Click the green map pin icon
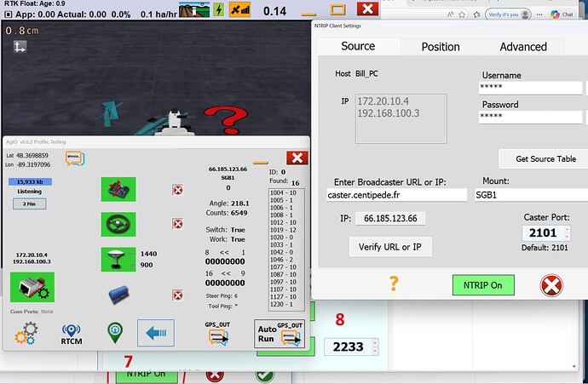The height and width of the screenshot is (384, 588). point(115,333)
